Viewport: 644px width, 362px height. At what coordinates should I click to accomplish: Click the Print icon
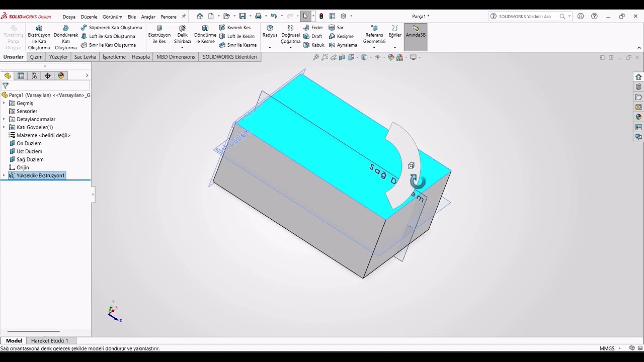tap(258, 16)
